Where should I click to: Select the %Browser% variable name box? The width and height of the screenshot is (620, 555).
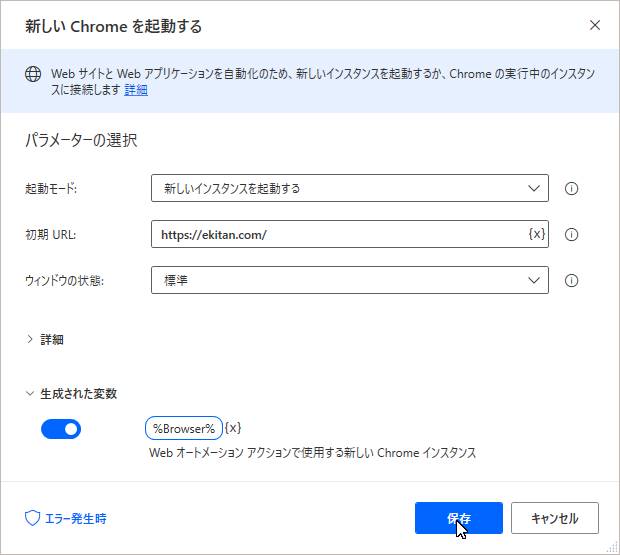pyautogui.click(x=184, y=428)
